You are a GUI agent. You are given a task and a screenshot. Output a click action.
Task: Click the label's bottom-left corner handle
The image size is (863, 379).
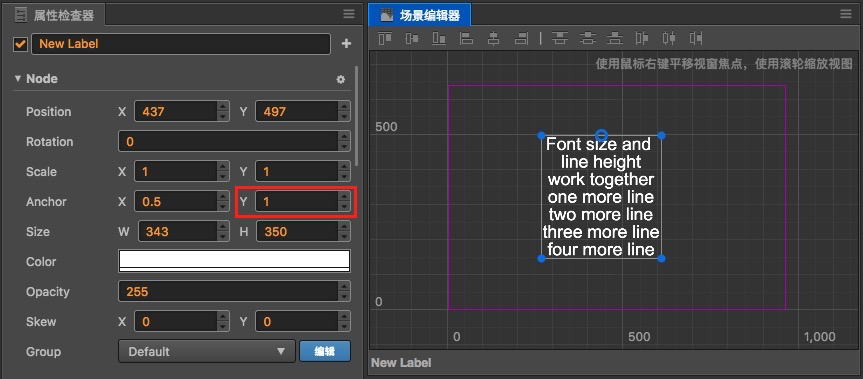tap(541, 258)
